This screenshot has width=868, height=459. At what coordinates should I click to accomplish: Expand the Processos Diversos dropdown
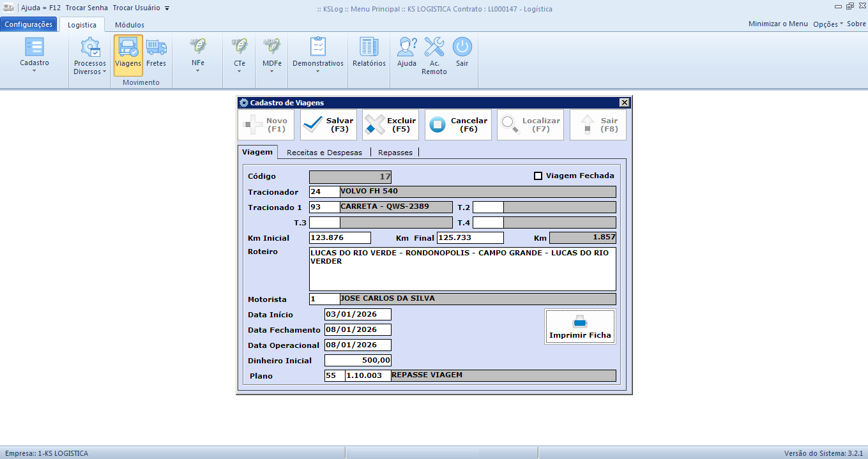tap(90, 57)
